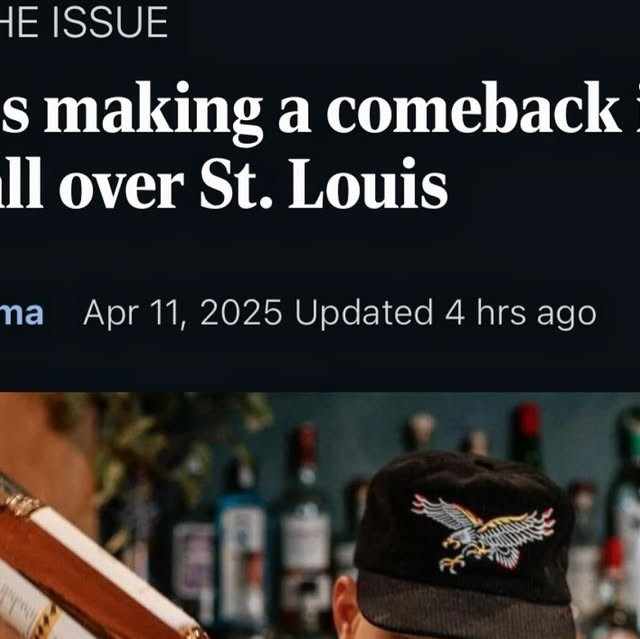Select the 'Apr 11, 2025' publish date
Image resolution: width=640 pixels, height=639 pixels.
182,313
